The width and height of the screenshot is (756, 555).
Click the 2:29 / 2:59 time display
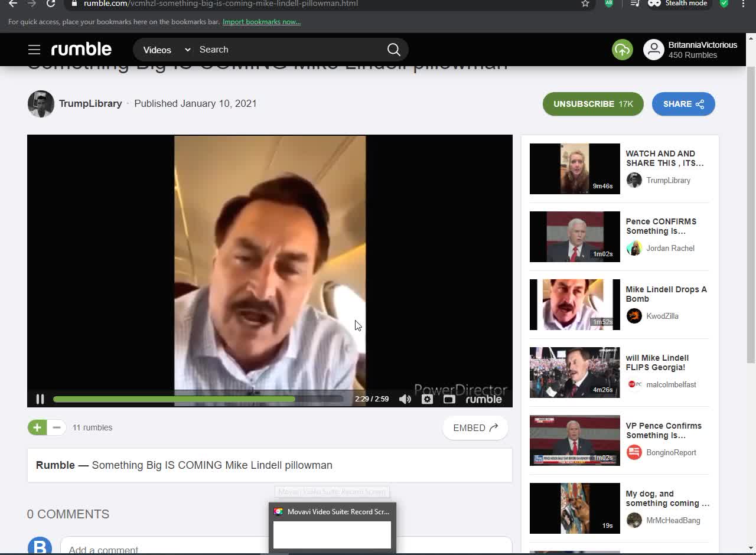[372, 399]
